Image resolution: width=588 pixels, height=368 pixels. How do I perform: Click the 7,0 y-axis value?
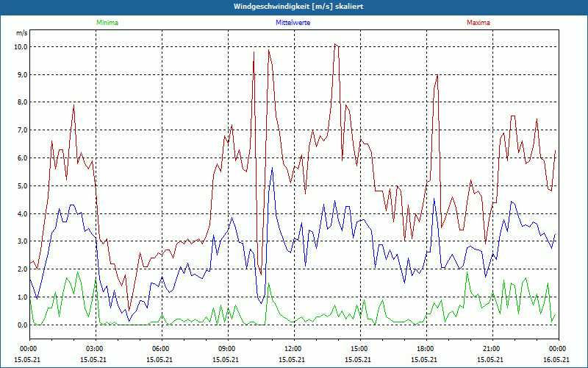coord(22,130)
